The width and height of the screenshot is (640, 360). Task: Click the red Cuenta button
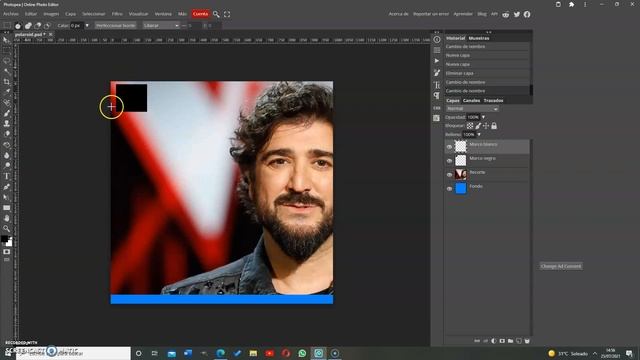(200, 14)
